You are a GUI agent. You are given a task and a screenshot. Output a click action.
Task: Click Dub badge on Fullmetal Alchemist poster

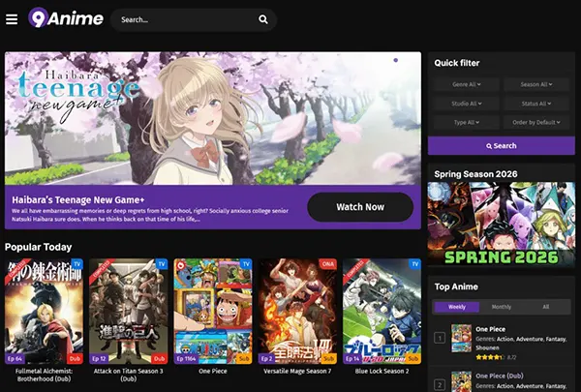[x=75, y=359]
